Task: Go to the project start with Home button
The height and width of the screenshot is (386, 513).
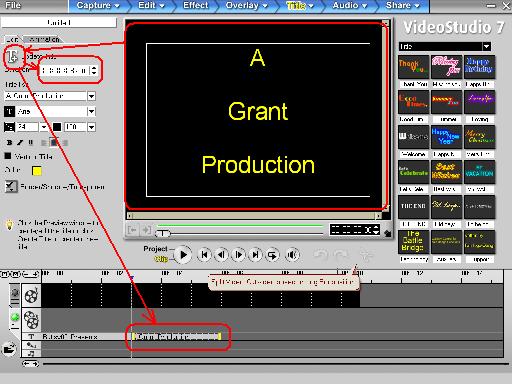Action: 205,255
